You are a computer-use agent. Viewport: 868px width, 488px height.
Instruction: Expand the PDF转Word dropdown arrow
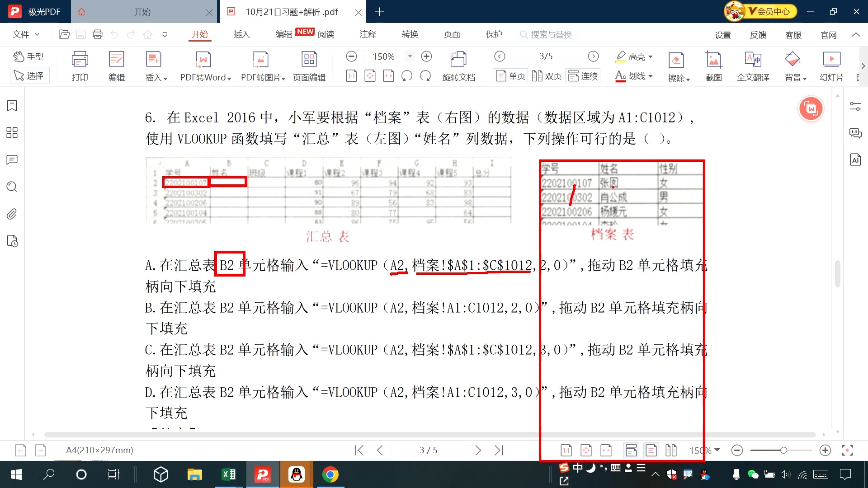click(x=229, y=79)
